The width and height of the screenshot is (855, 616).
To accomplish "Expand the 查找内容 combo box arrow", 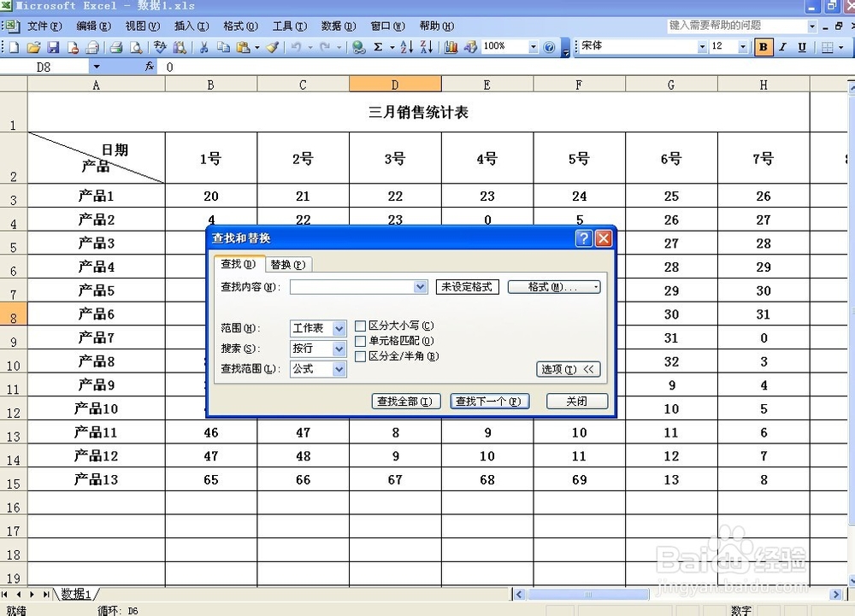I will tap(418, 286).
